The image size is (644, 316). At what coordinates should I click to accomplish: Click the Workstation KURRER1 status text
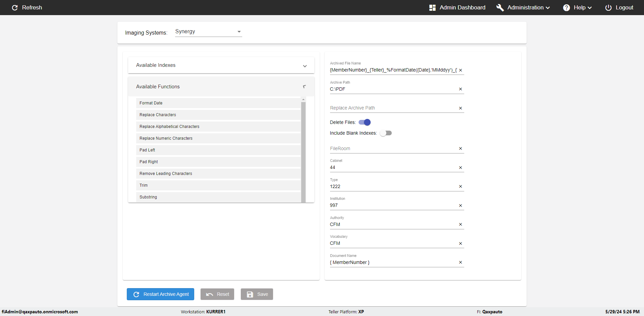tap(203, 312)
